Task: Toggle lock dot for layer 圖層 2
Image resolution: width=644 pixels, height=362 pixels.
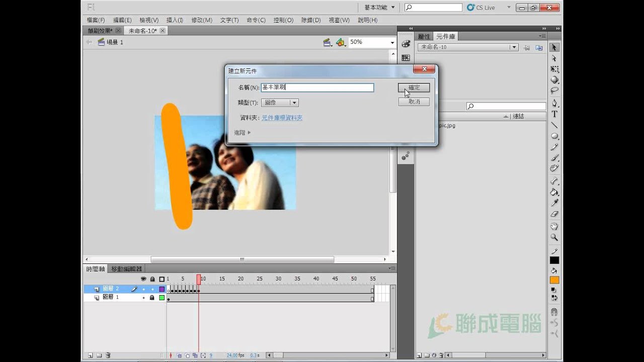Action: point(152,289)
